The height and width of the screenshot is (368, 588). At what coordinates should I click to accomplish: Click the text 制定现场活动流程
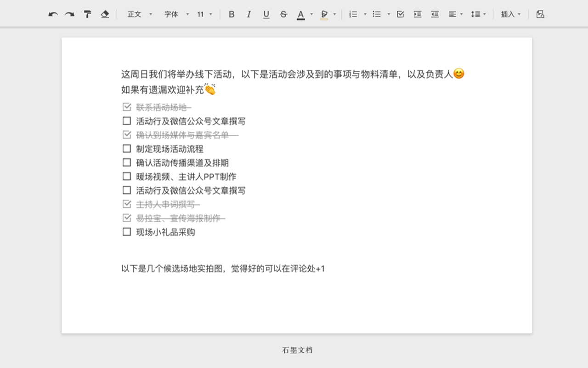pyautogui.click(x=170, y=149)
